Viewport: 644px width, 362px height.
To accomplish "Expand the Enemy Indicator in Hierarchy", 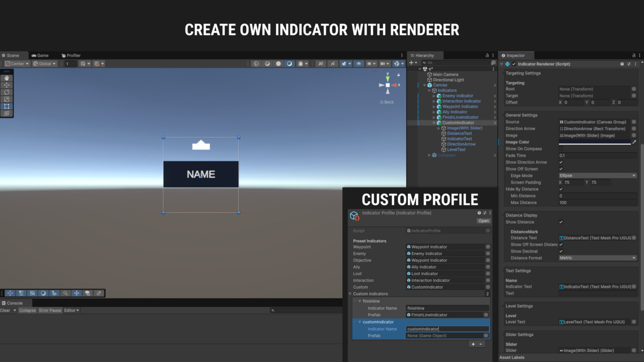I will (x=434, y=96).
